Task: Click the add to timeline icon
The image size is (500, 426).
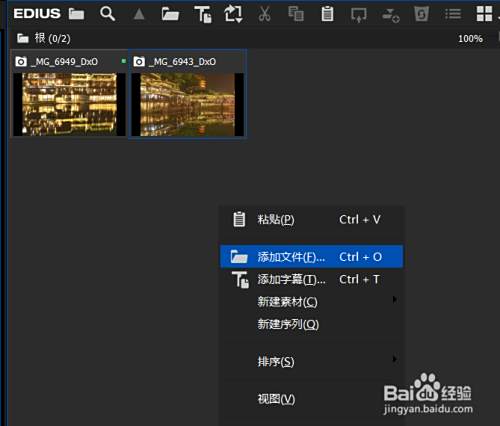Action: (390, 15)
